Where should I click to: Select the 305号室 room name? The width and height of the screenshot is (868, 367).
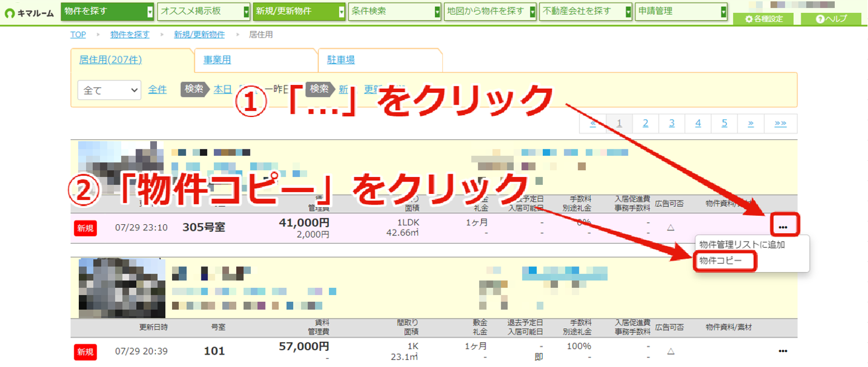(204, 228)
